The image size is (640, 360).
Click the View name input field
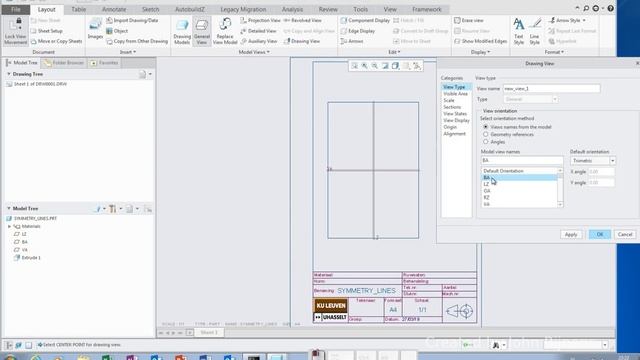tap(551, 89)
